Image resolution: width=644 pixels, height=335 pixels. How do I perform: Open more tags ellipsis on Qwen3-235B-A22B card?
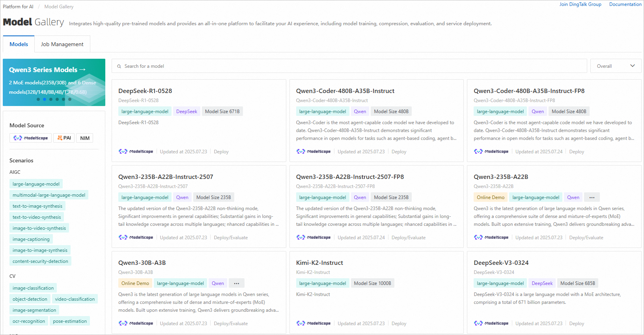coord(592,197)
